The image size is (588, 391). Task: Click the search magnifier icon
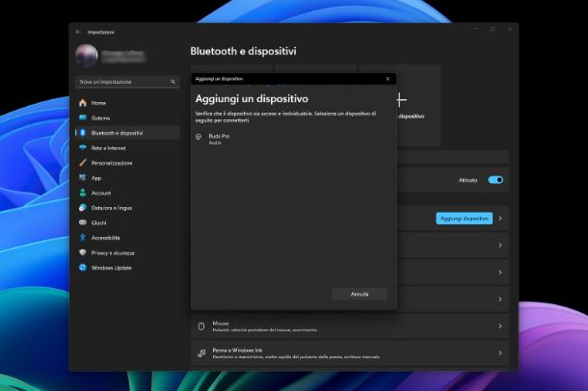coord(173,82)
